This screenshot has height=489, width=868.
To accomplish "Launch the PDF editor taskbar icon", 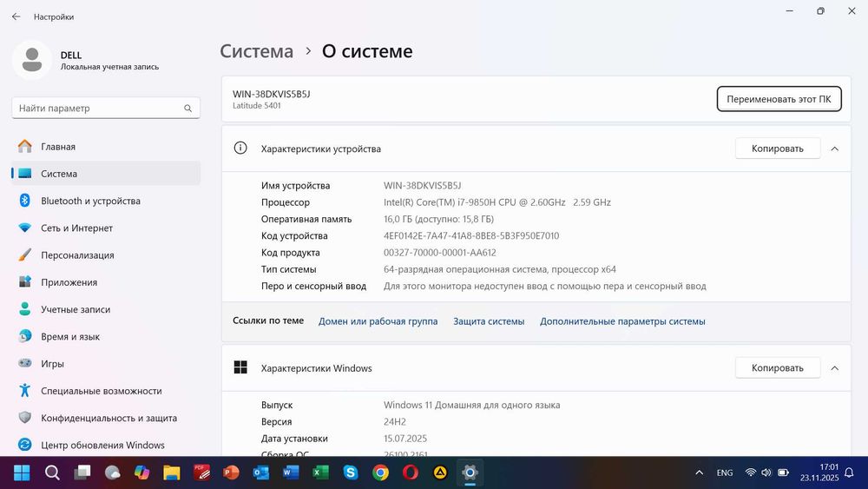I will pos(201,472).
